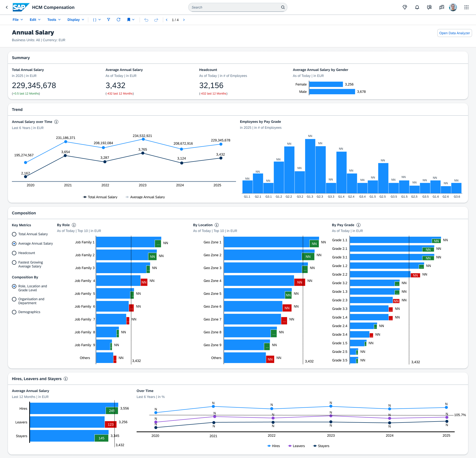This screenshot has width=476, height=458.
Task: Show info for Hires, Leavers and Stayers
Action: (x=66, y=379)
